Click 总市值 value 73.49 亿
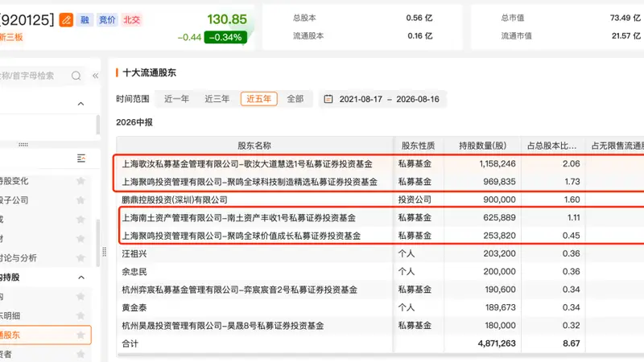The image size is (644, 362). point(625,18)
